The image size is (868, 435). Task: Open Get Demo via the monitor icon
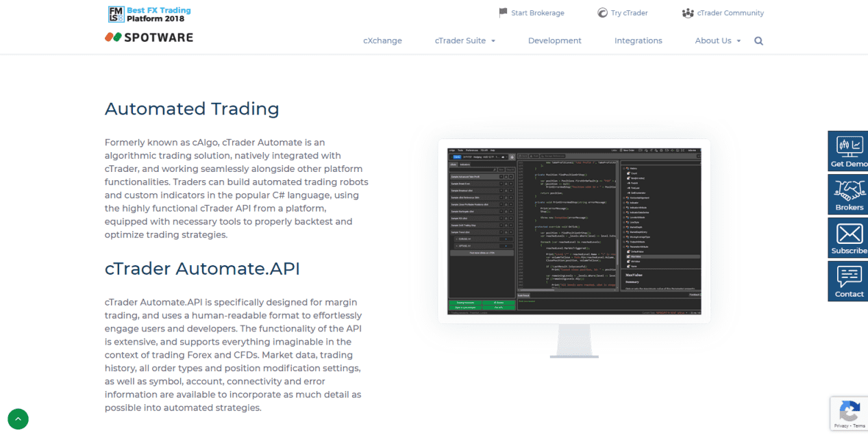click(x=848, y=146)
